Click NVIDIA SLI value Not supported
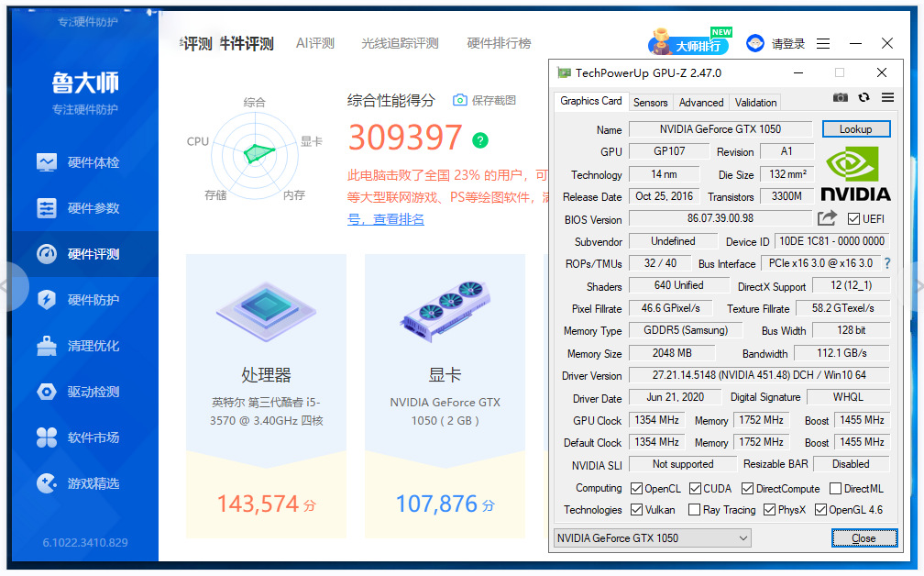The height and width of the screenshot is (576, 924). coord(683,464)
